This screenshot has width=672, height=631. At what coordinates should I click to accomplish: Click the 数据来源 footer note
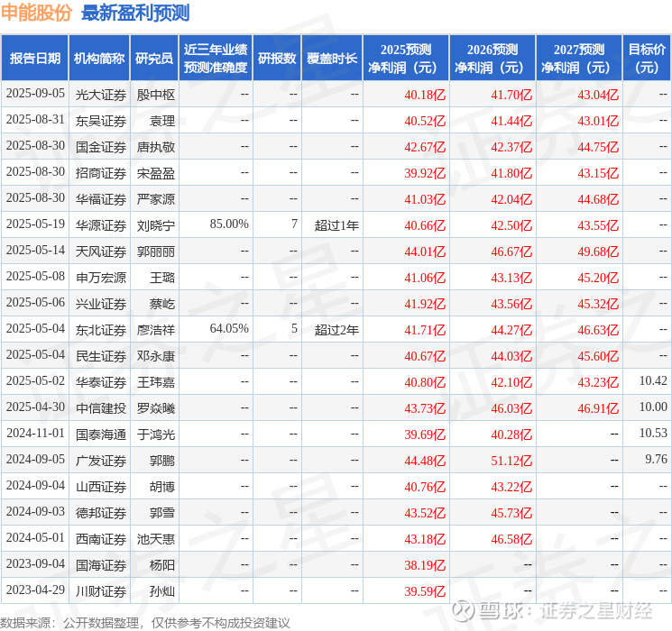(145, 622)
